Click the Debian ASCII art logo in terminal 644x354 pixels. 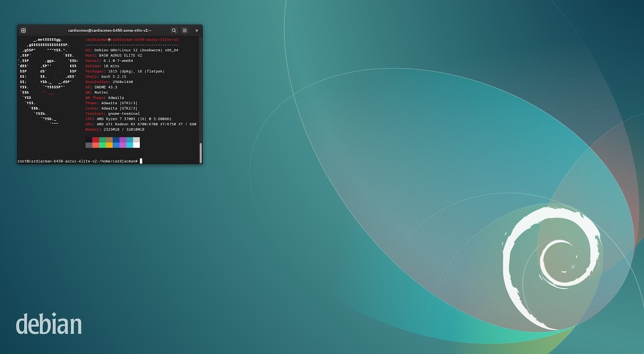tap(48, 81)
